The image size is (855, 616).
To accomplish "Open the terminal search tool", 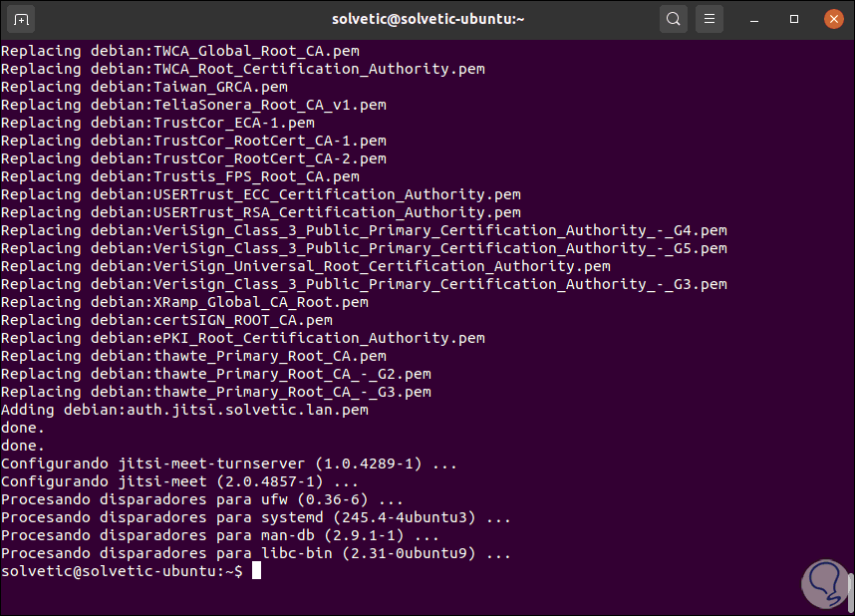I will pyautogui.click(x=674, y=19).
